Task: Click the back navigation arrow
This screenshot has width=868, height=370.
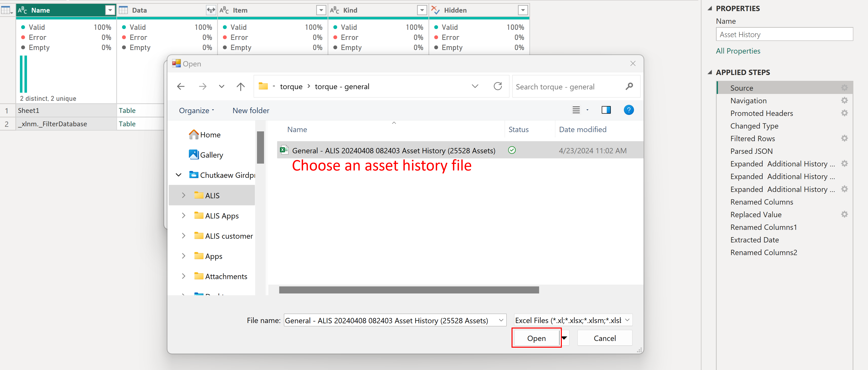Action: click(x=181, y=87)
